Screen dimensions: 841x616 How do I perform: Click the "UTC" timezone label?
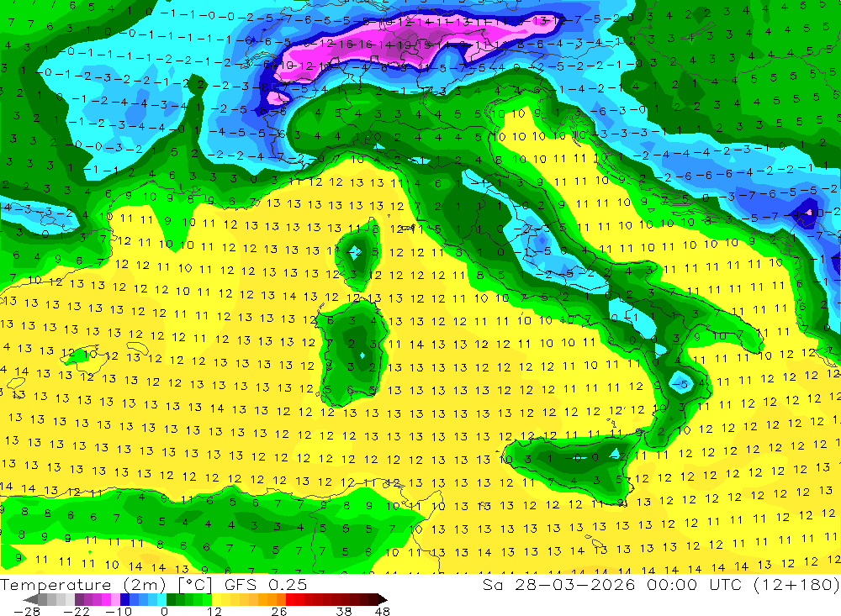tap(727, 584)
